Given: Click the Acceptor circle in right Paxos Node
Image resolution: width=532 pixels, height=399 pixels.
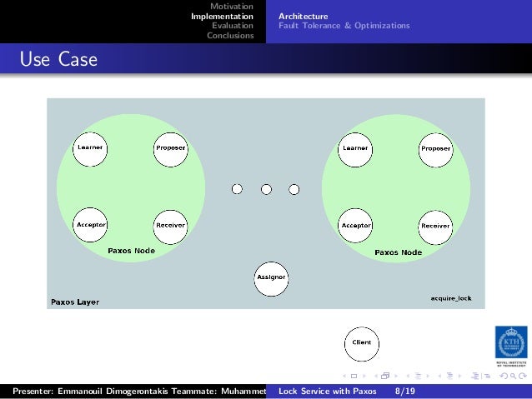Looking at the screenshot, I should (x=355, y=226).
